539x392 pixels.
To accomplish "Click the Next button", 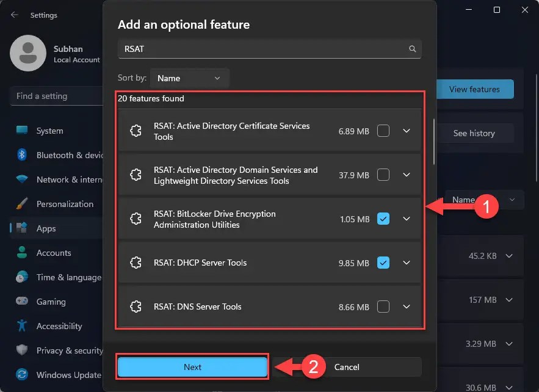I will [x=192, y=367].
